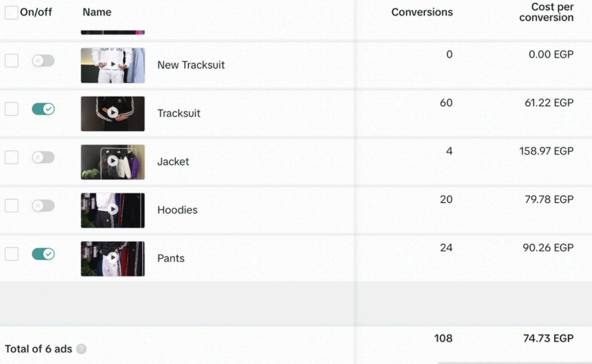
Task: Enable the Hoodies ad toggle
Action: point(43,206)
